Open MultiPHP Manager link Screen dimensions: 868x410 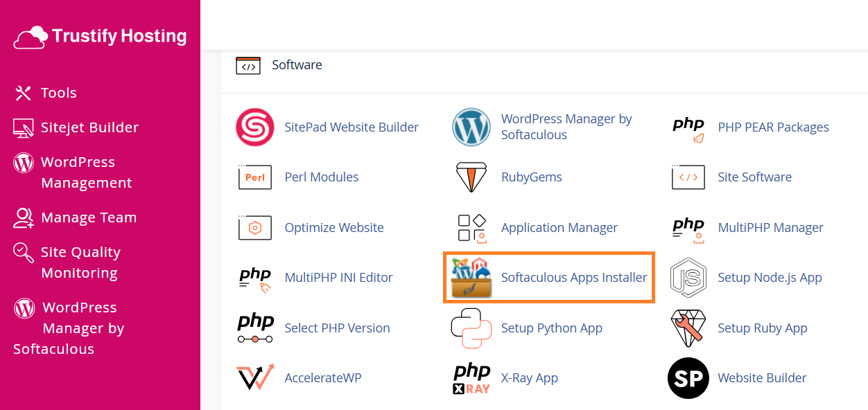[x=770, y=227]
